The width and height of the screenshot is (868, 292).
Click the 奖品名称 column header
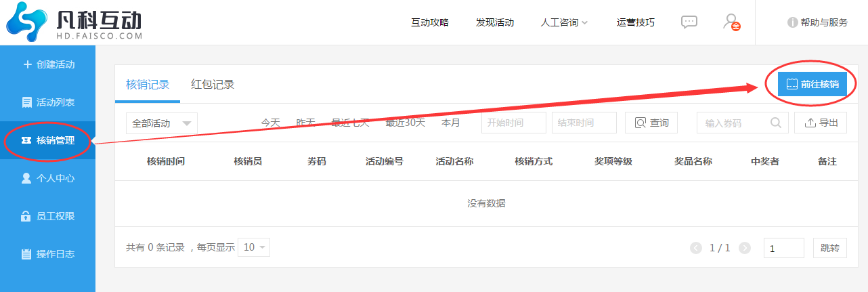(x=693, y=161)
